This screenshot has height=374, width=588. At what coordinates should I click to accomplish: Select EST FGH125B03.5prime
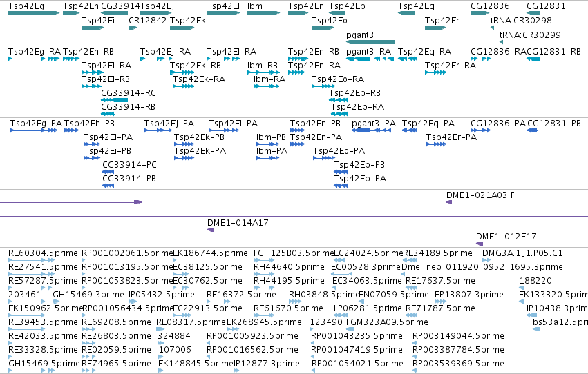[x=294, y=253]
